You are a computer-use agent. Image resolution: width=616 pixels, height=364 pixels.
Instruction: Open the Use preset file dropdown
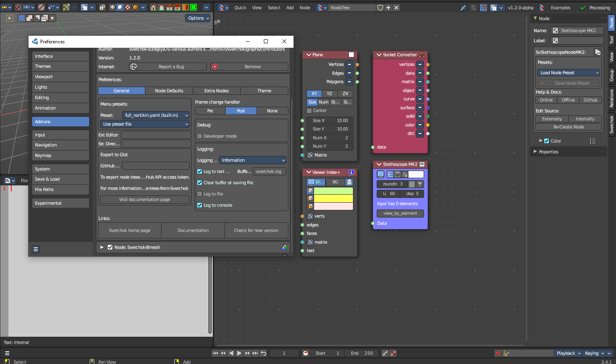point(145,124)
